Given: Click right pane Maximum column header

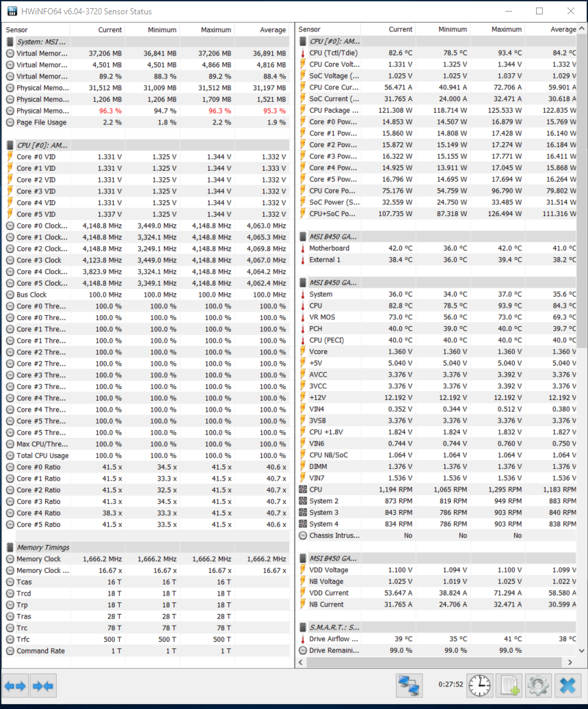Looking at the screenshot, I should 498,29.
